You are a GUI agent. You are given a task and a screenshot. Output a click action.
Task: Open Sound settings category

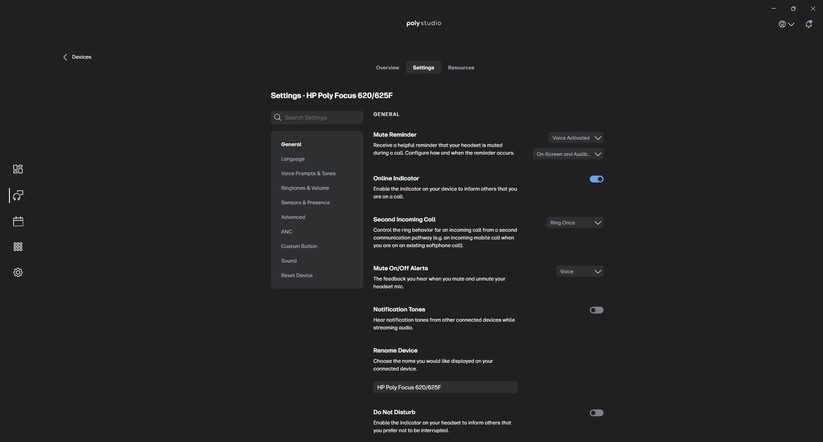coord(289,261)
